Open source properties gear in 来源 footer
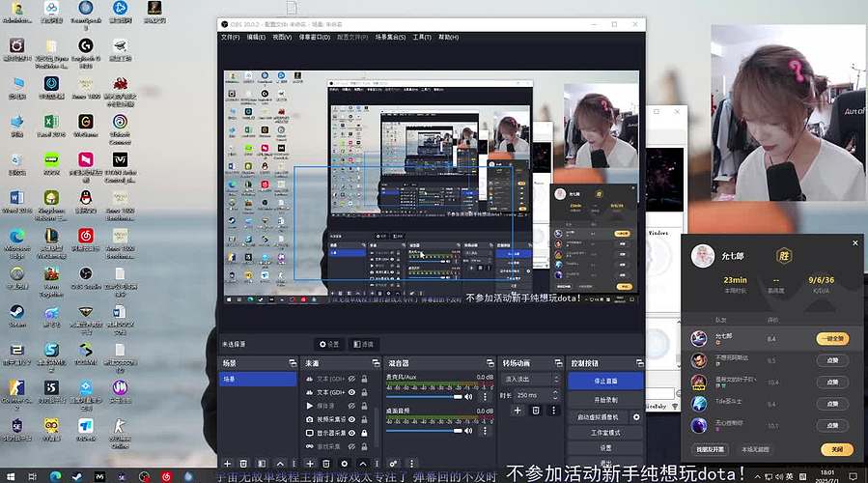 pos(345,464)
